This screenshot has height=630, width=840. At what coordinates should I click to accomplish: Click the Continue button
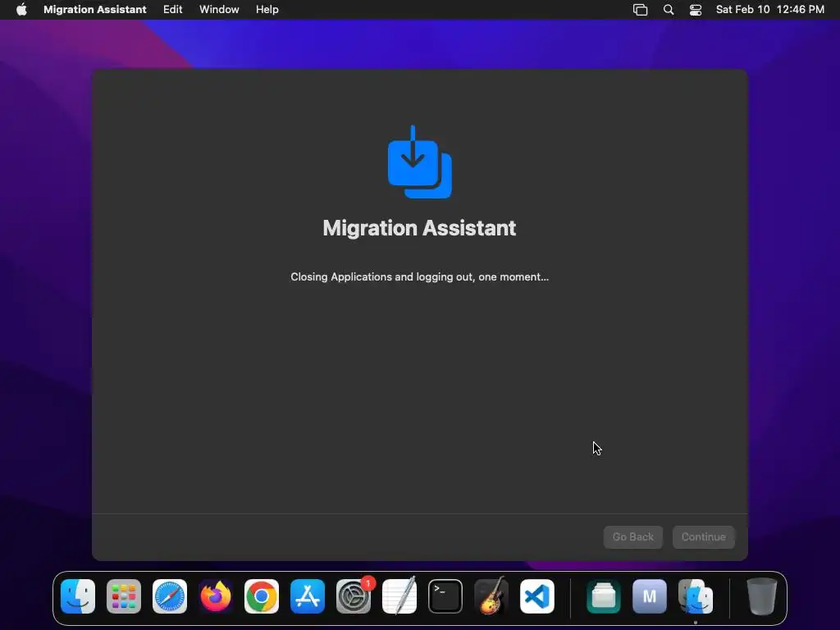pos(703,536)
